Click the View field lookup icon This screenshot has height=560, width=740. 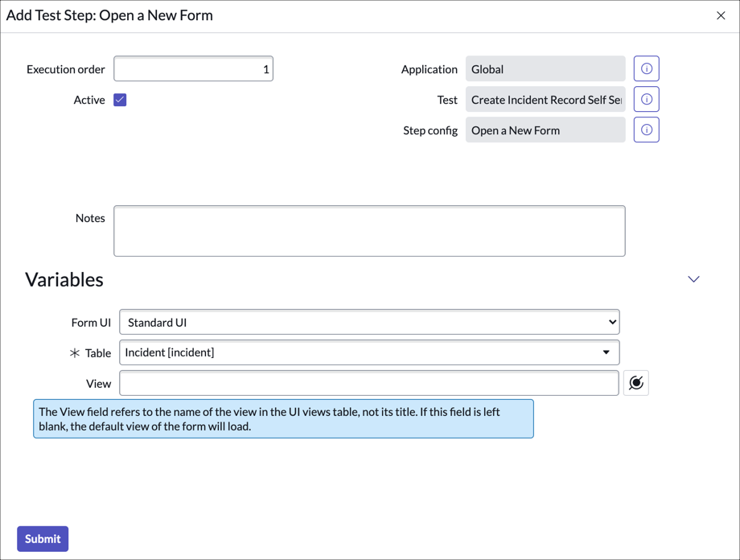635,383
